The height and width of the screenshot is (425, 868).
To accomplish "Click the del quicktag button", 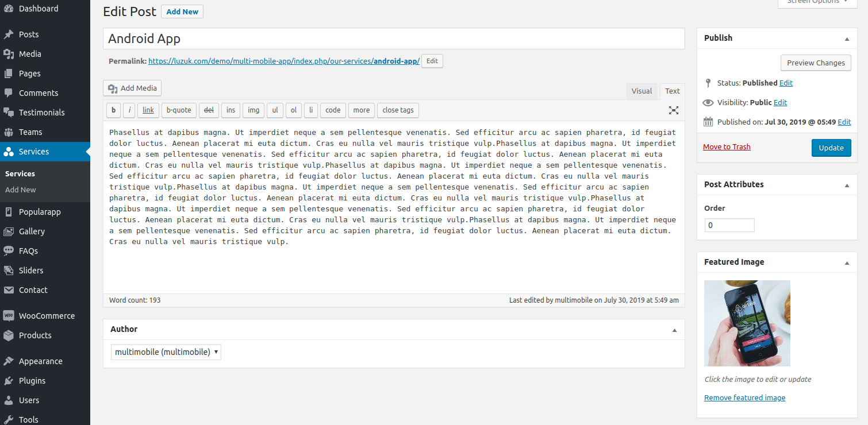I will coord(209,110).
